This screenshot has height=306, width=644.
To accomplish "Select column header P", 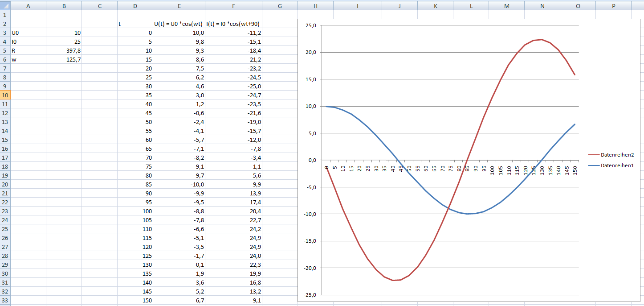I will pos(613,6).
